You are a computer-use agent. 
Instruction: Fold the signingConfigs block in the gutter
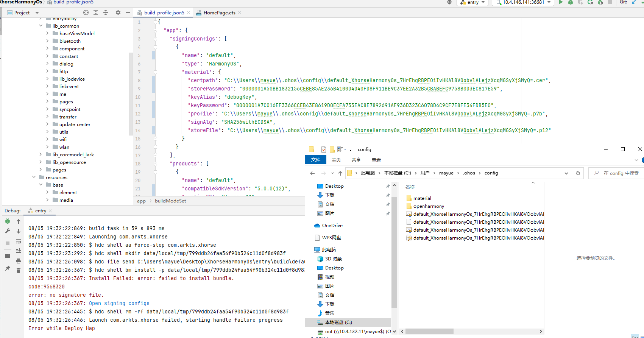155,39
